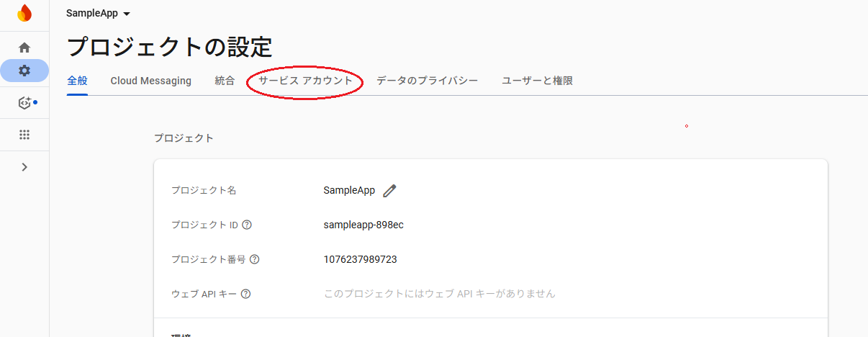Screen dimensions: 868x337
Task: Click help icon next to プロジェクト ID
Action: pyautogui.click(x=247, y=225)
